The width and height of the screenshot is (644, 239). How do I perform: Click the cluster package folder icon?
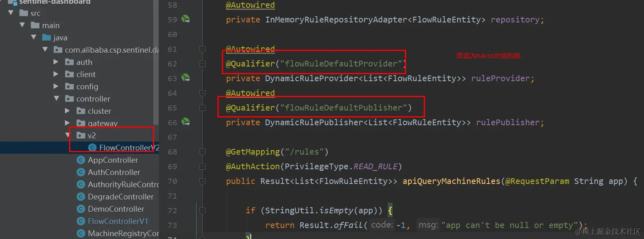[81, 111]
